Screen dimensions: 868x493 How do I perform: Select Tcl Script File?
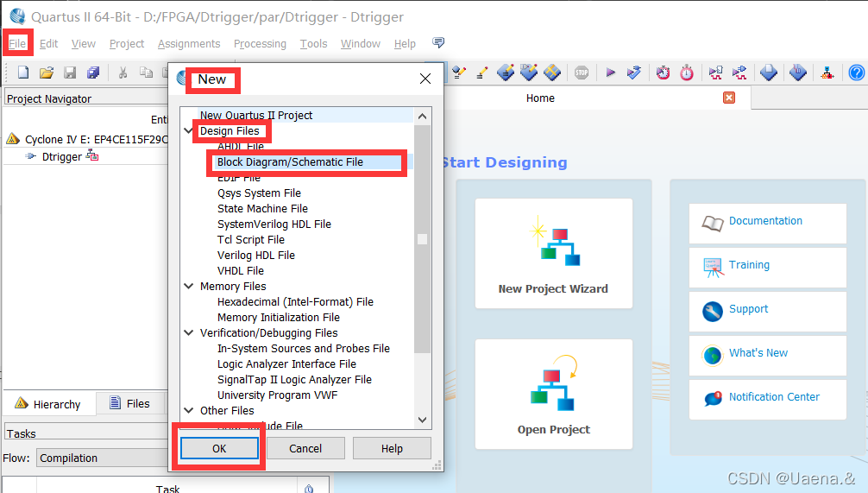pos(251,239)
